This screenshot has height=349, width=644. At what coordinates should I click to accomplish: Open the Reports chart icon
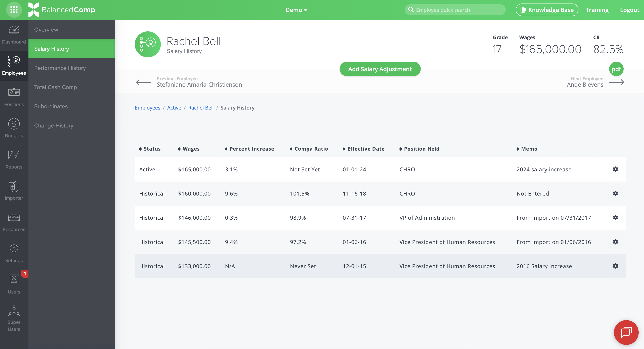click(x=14, y=159)
